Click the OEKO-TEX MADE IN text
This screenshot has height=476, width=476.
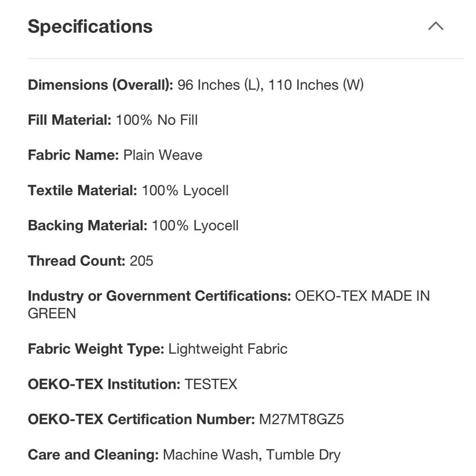[362, 296]
